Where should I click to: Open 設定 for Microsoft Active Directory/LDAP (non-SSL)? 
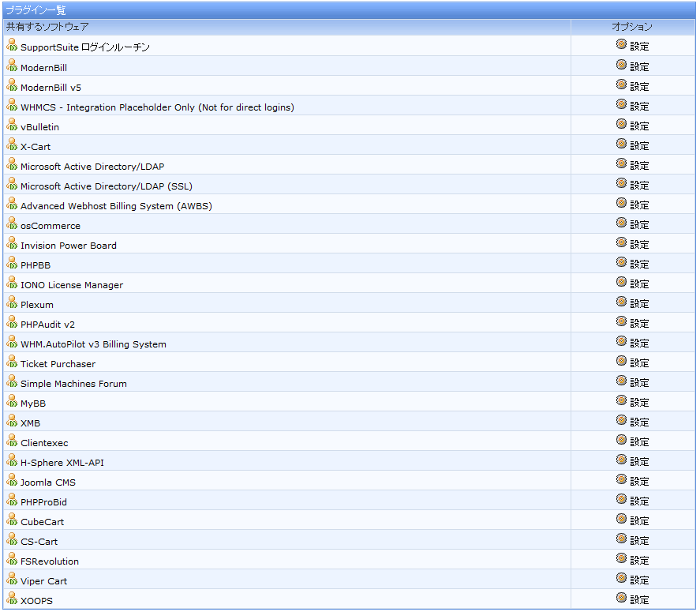pyautogui.click(x=639, y=165)
